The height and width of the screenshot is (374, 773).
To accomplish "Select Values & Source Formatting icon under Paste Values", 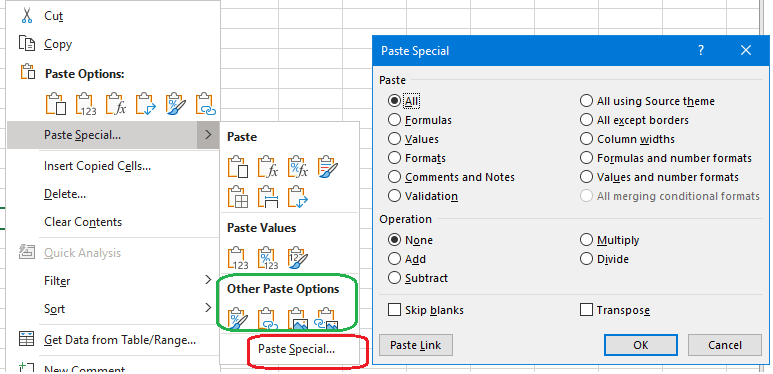I will click(297, 258).
